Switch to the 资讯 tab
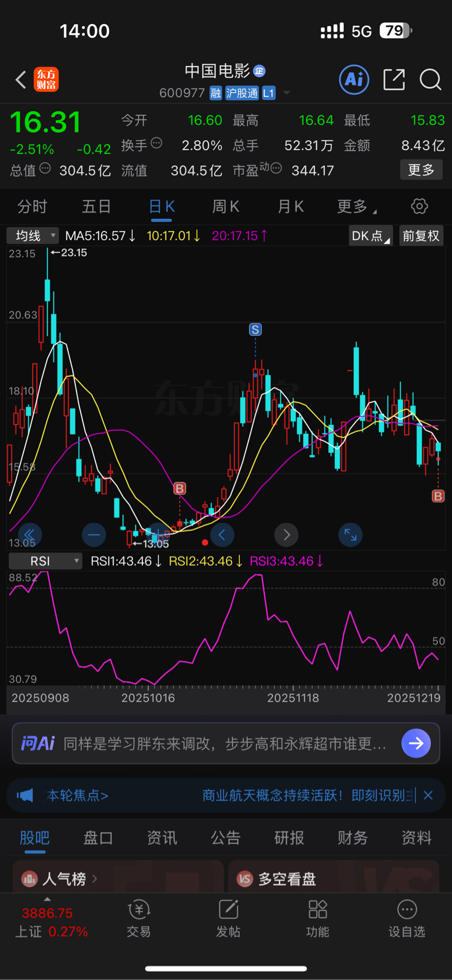Screen dimensions: 452x980 pos(162,838)
